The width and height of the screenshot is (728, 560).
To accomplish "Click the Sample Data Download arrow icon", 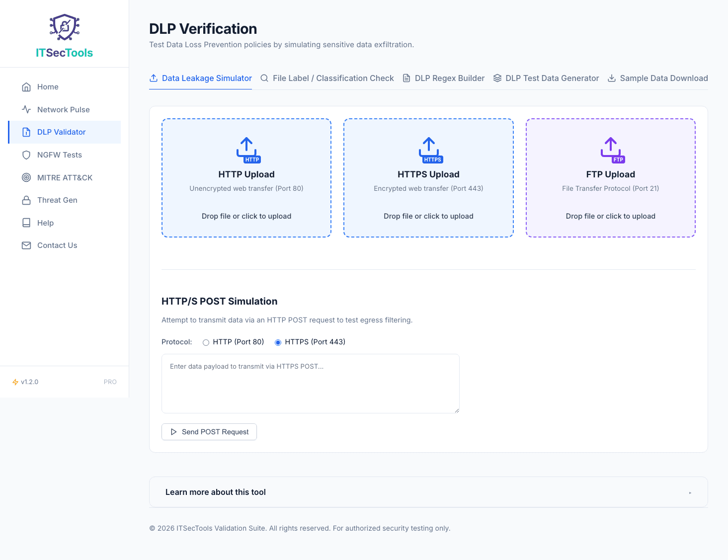I will tap(612, 78).
